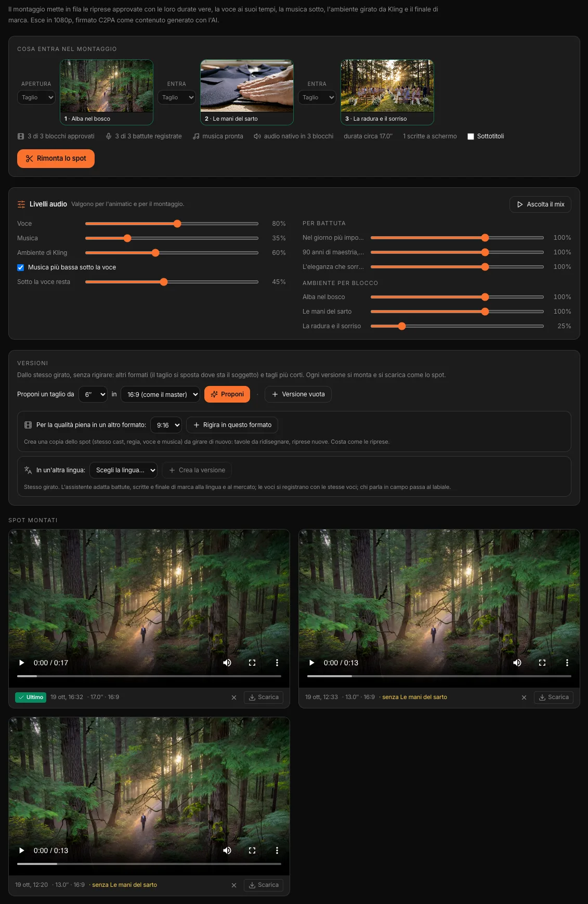The height and width of the screenshot is (904, 588).
Task: Open transition dropdown before La radura e il sorriso
Action: click(x=317, y=97)
